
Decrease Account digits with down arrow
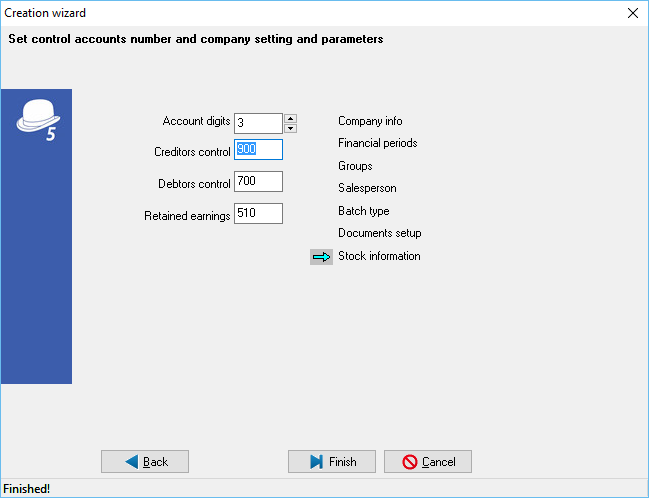[290, 128]
